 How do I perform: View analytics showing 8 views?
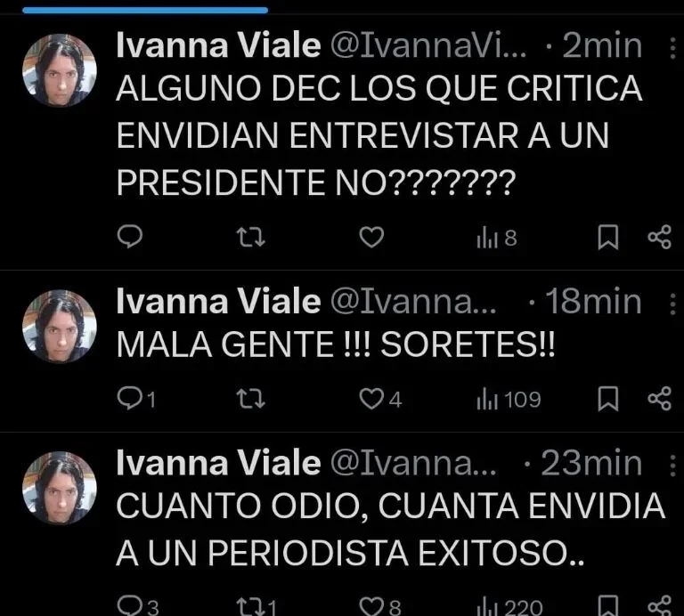pos(497,239)
